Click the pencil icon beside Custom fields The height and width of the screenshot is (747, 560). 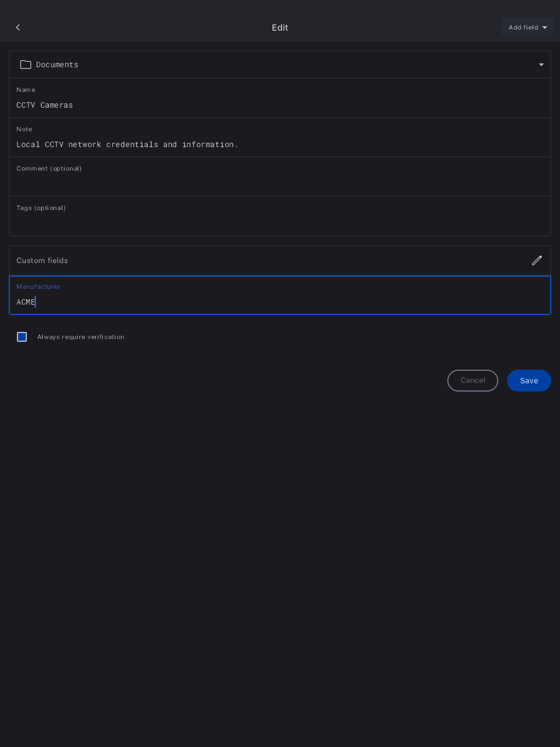(x=536, y=260)
